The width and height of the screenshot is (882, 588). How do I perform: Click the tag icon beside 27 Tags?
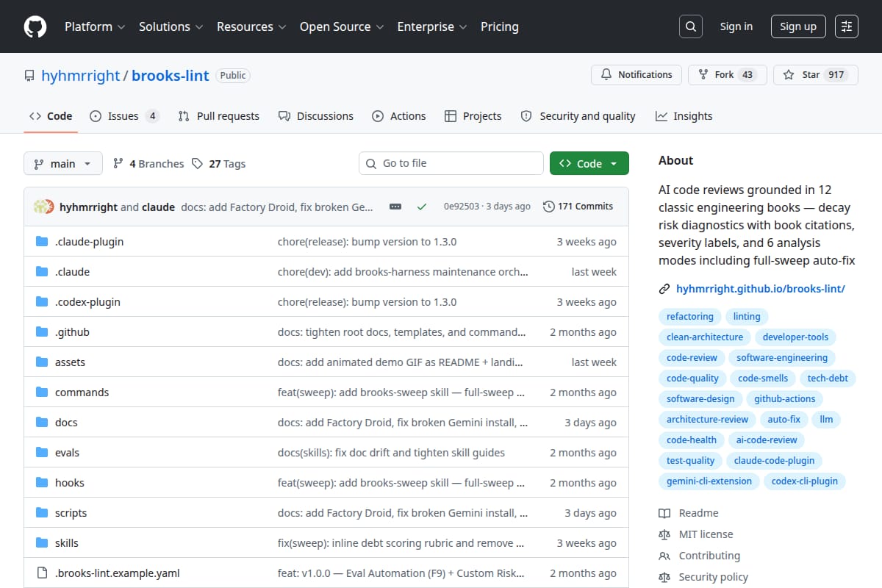click(x=197, y=164)
